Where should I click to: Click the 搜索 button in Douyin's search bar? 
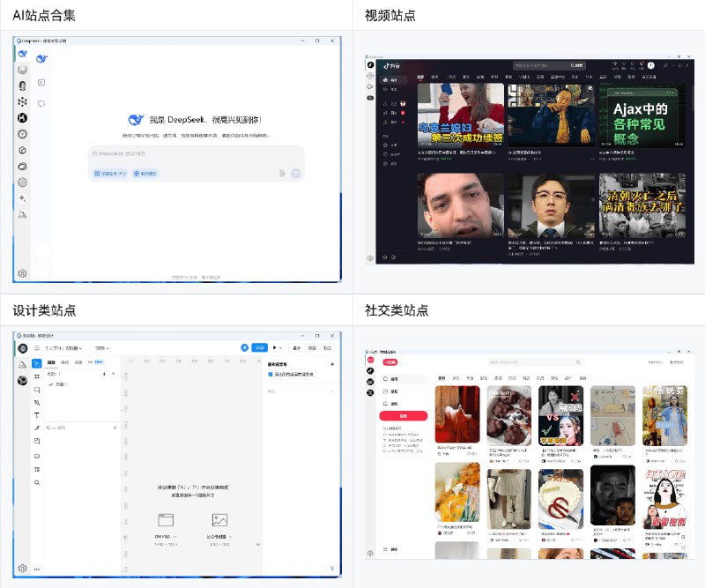[x=576, y=64]
